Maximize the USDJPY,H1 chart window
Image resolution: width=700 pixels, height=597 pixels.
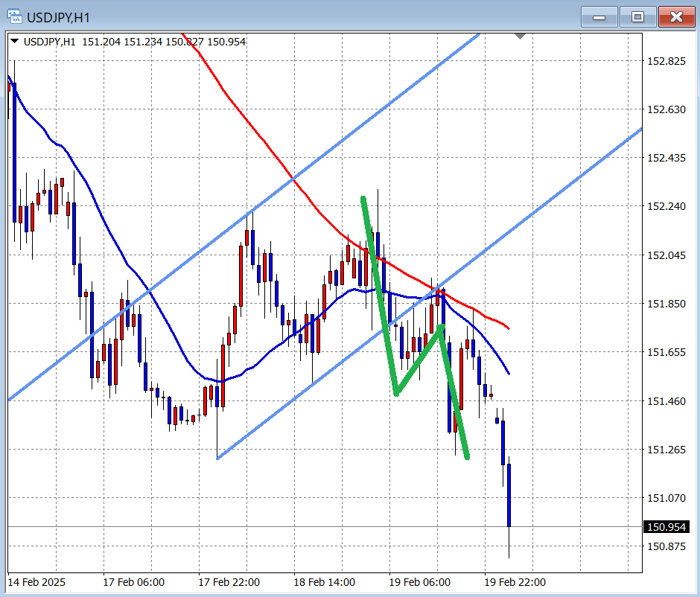tap(637, 16)
